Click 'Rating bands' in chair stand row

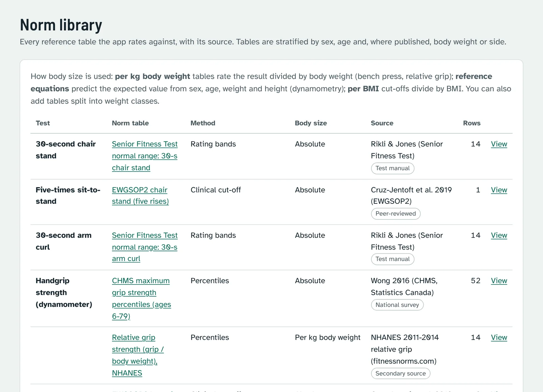(213, 144)
